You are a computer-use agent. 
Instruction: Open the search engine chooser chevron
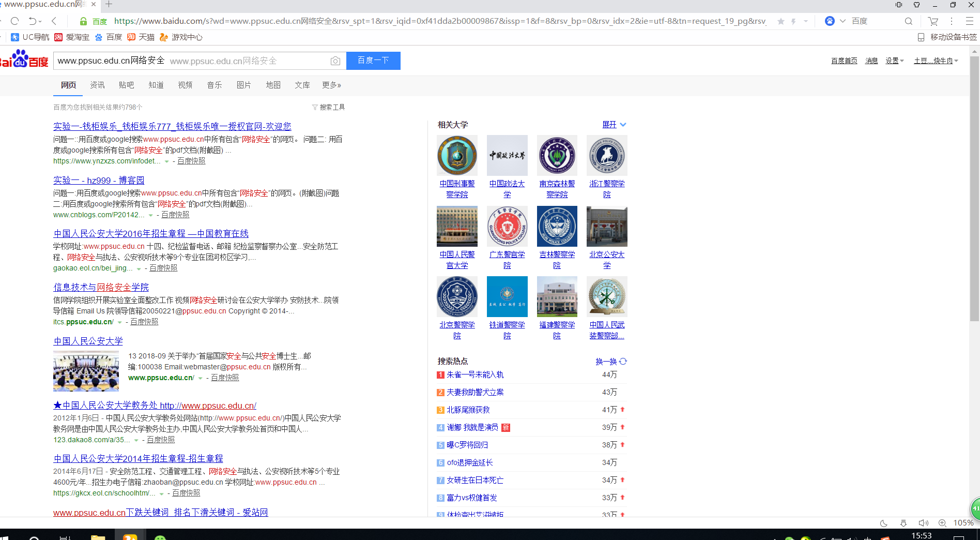pos(843,21)
